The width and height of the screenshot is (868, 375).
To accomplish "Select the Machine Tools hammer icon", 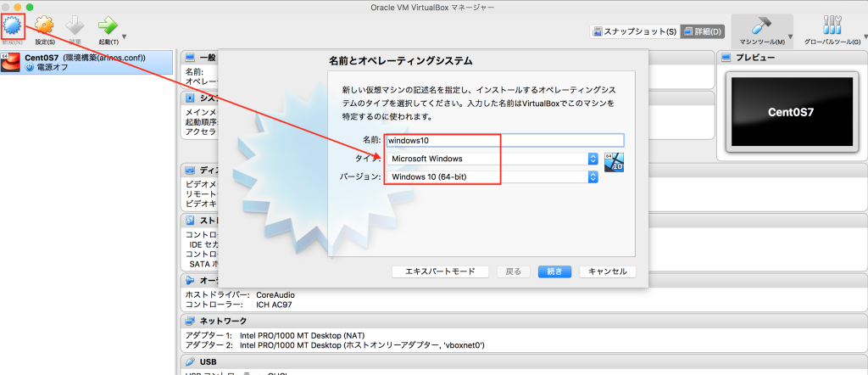I will tap(760, 25).
